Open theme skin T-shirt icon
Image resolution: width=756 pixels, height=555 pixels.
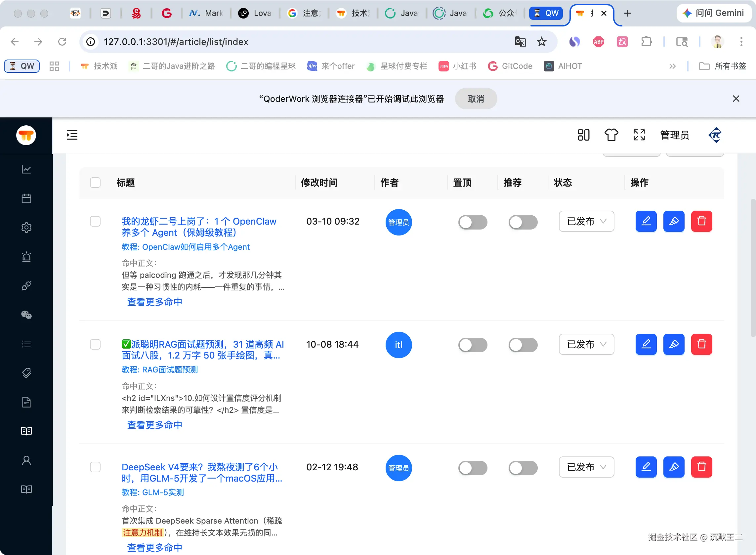611,135
